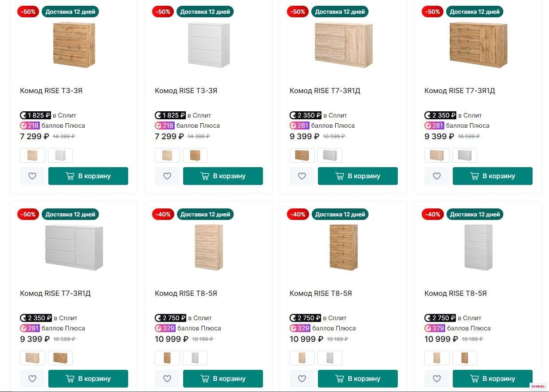Choose dark oak swatch on white Т3-3Я card
549x392 pixels.
pyautogui.click(x=195, y=156)
